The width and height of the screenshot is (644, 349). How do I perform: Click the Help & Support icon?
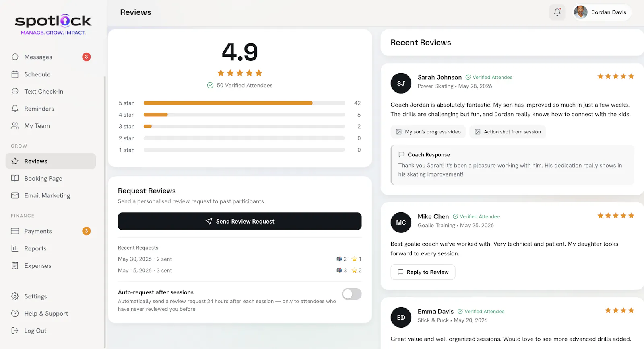point(15,314)
